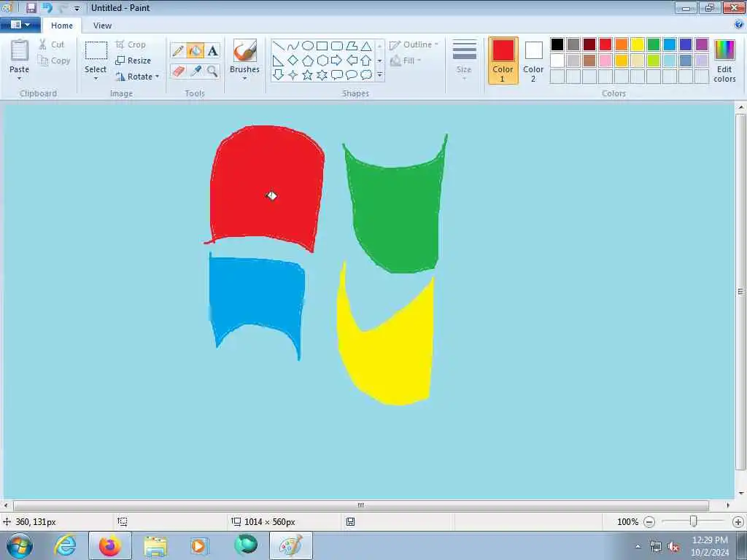
Task: Choose the Six-point star shape
Action: coord(322,75)
